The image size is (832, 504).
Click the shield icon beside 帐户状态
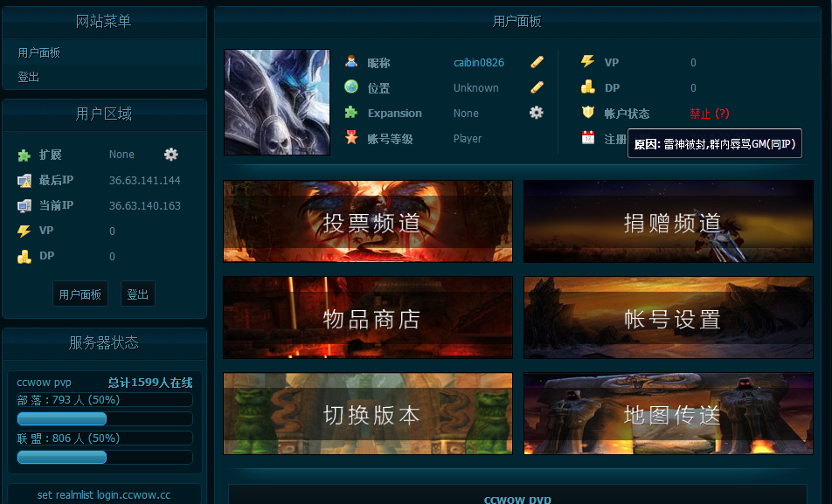point(587,113)
